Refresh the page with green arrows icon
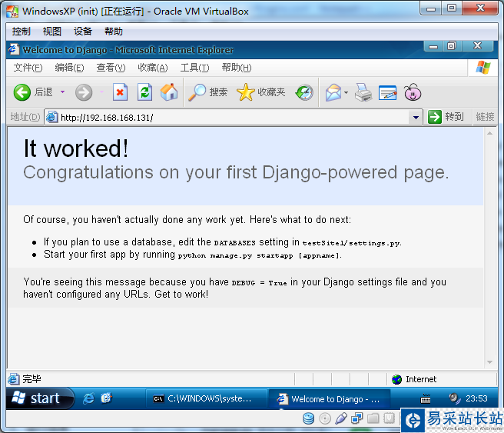Viewport: 504px width, 433px height. point(145,92)
